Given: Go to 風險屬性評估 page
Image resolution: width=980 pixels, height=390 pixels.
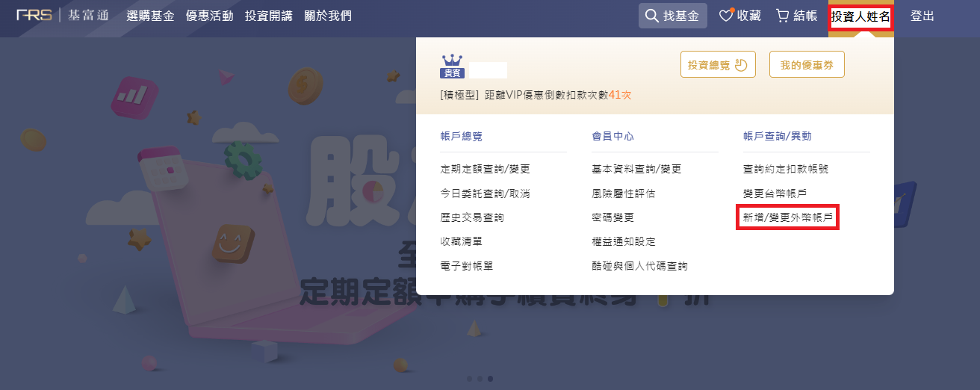Looking at the screenshot, I should (x=623, y=194).
